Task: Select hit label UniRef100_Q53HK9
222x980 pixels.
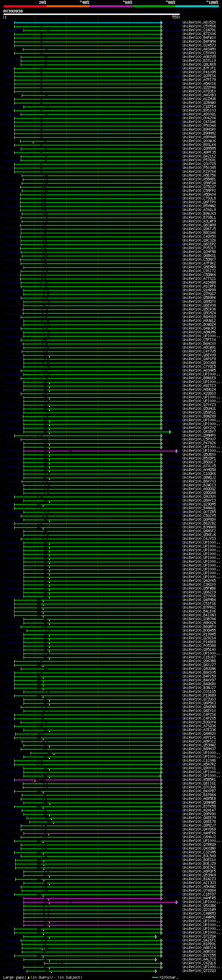Action: point(199,875)
